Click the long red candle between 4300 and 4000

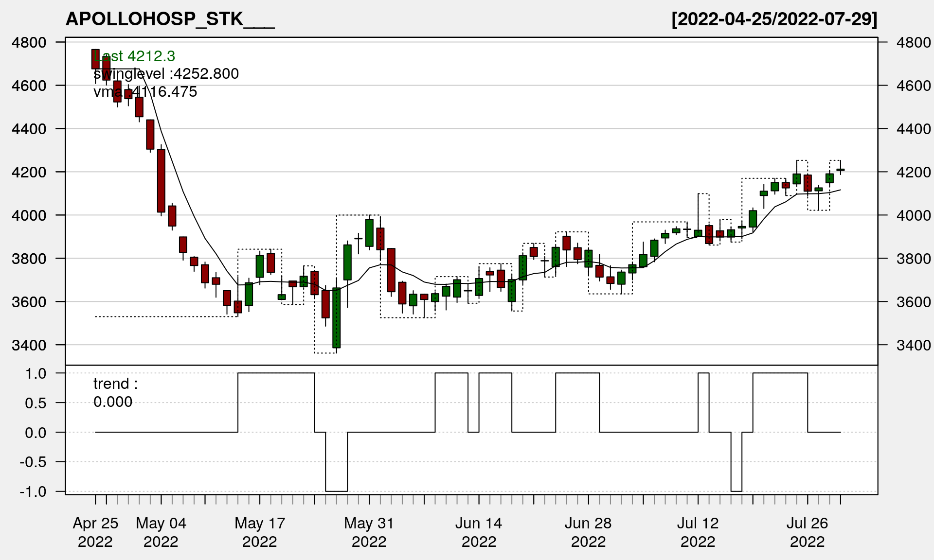[161, 180]
